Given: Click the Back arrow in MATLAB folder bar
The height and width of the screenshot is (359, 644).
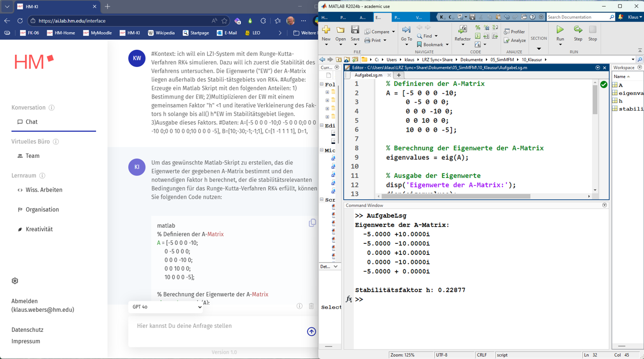Looking at the screenshot, I should pos(323,59).
